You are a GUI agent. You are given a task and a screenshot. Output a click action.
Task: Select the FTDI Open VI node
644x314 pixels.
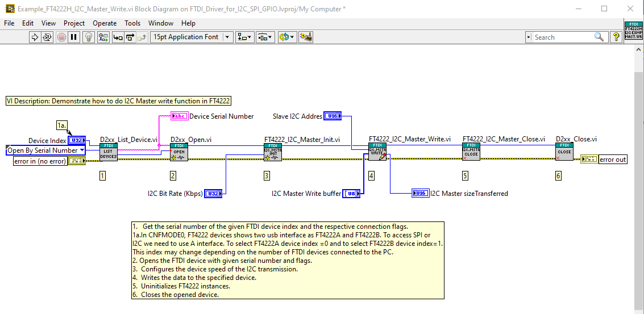(x=179, y=152)
